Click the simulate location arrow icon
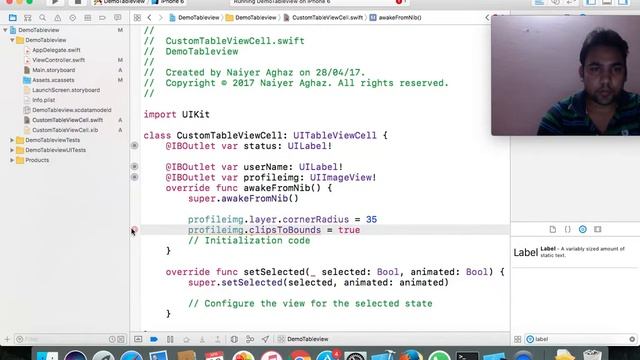This screenshot has width=640, height=360. pos(265,339)
